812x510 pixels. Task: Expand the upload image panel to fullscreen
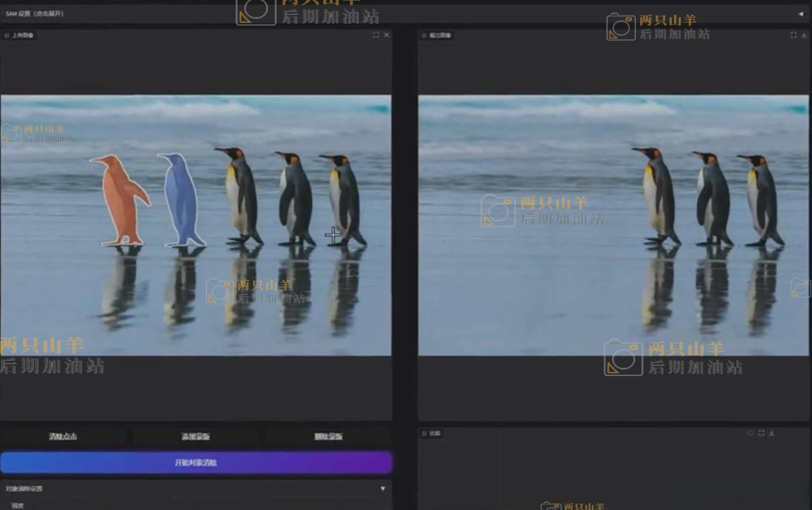click(x=376, y=35)
